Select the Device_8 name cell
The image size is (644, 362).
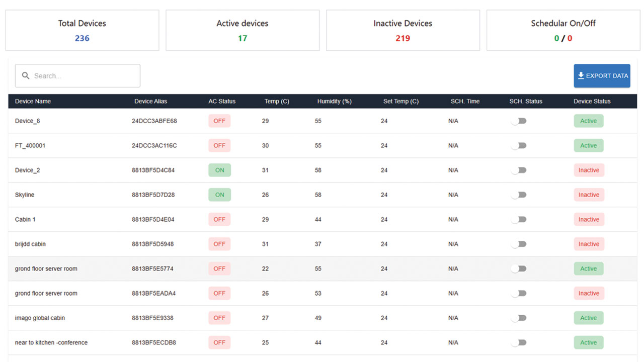tap(27, 121)
